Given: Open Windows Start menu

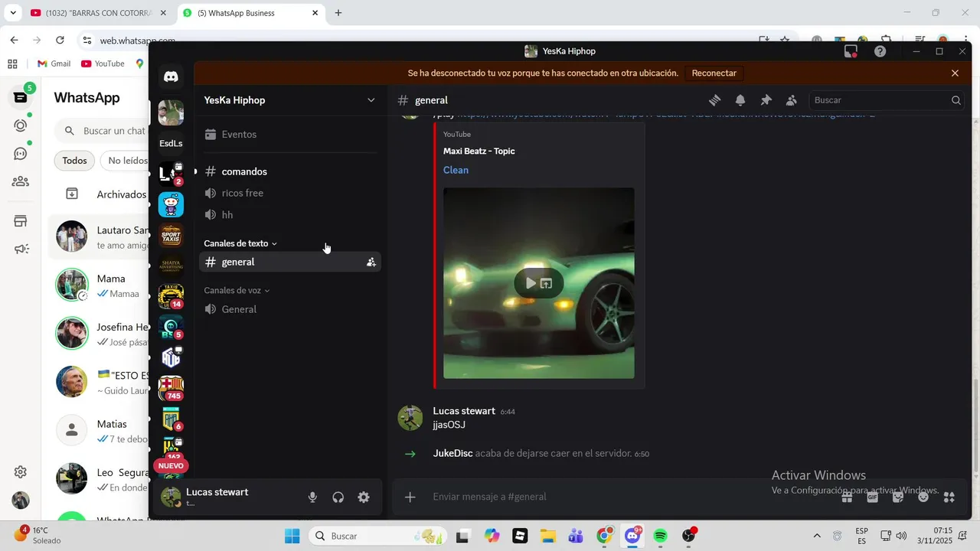Looking at the screenshot, I should click(x=292, y=536).
